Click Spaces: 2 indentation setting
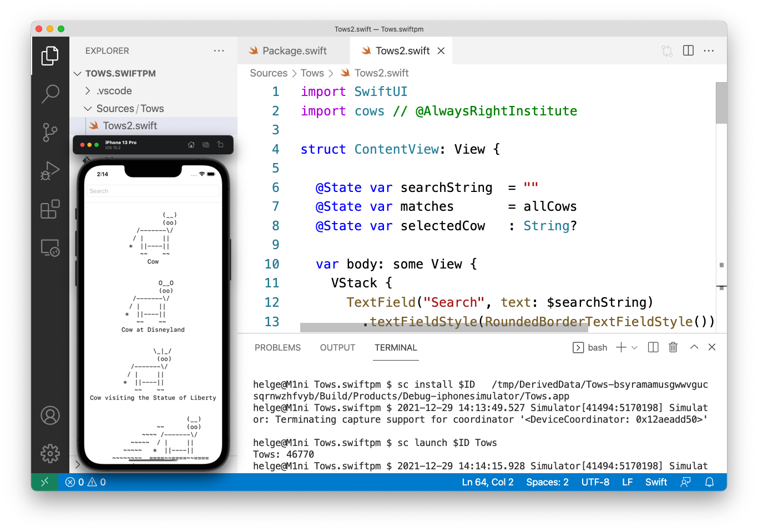This screenshot has height=532, width=758. click(x=547, y=482)
